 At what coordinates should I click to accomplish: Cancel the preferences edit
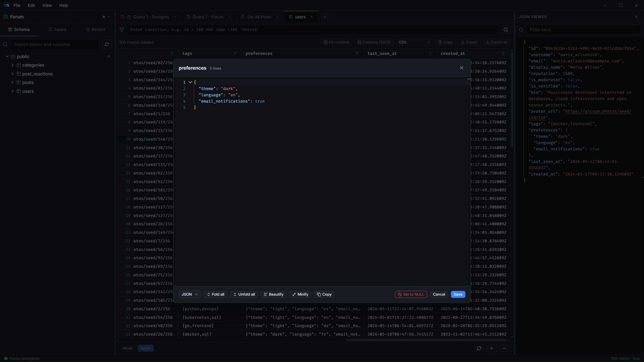pyautogui.click(x=439, y=294)
